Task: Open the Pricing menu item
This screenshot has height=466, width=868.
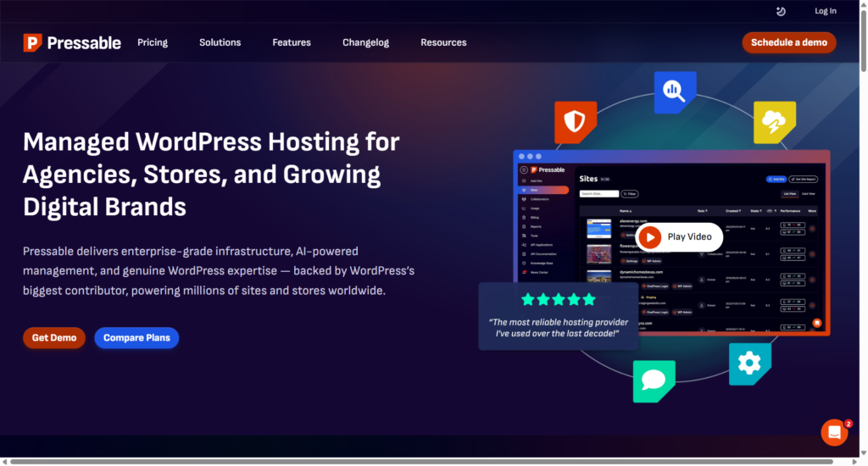Action: 153,42
